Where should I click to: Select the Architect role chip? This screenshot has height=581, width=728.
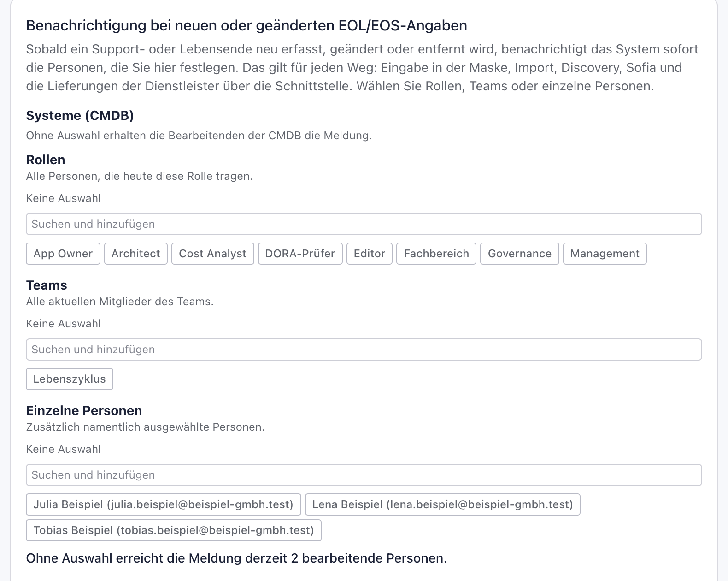[136, 254]
